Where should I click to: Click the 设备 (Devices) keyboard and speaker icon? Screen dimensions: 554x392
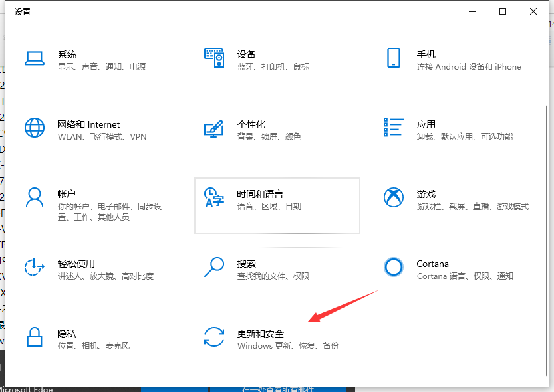tap(214, 58)
